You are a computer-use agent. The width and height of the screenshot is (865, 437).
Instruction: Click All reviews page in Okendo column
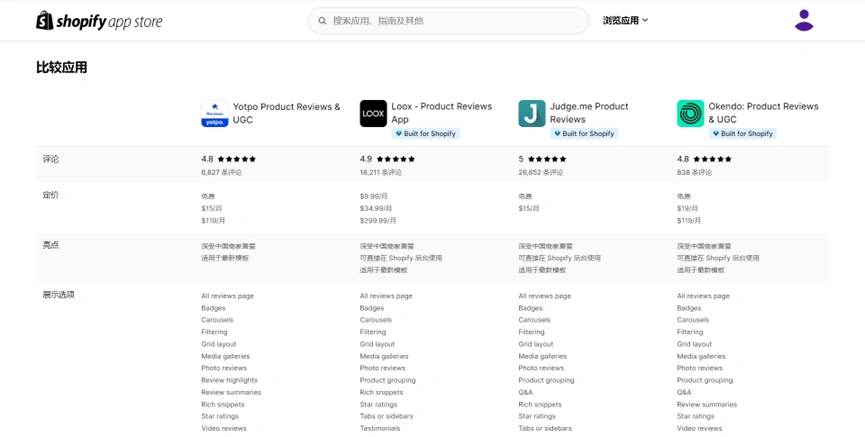[703, 296]
